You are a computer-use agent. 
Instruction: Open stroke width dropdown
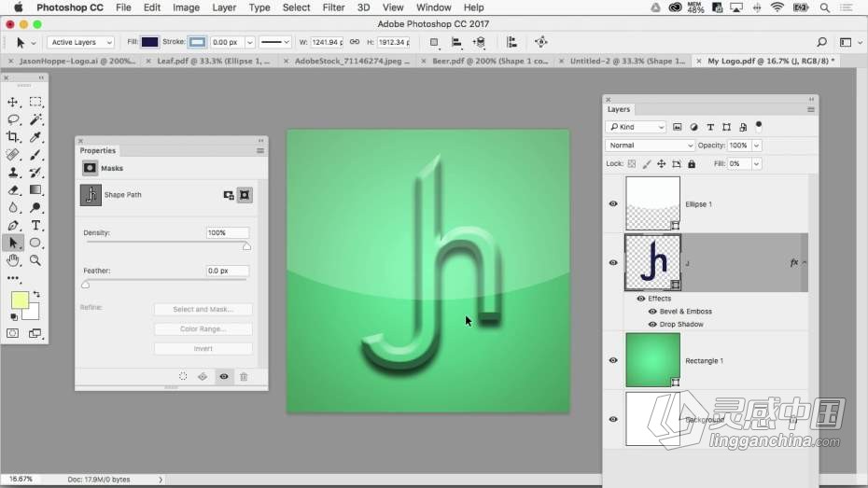coord(250,42)
